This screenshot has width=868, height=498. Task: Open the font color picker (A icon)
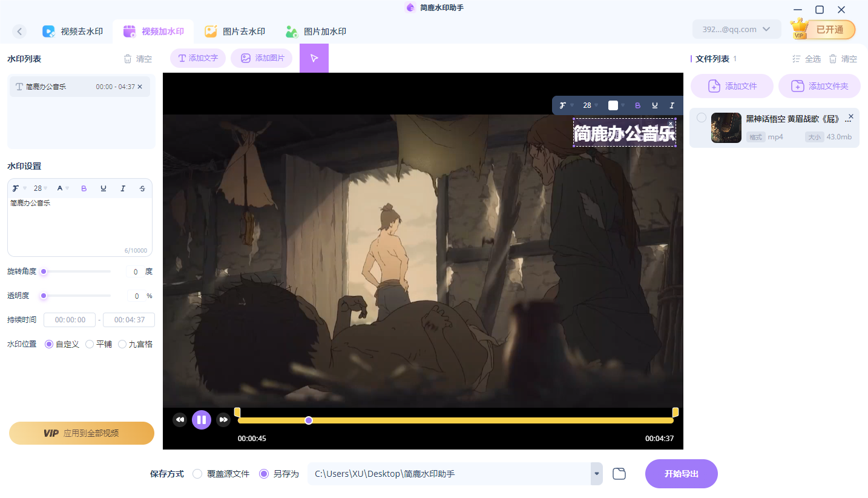(61, 188)
